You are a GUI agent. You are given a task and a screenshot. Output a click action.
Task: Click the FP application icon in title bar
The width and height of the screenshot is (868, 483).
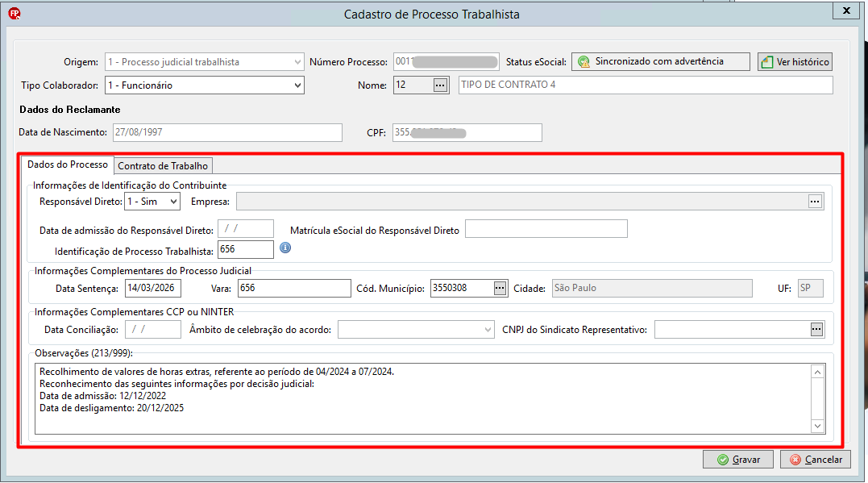tap(15, 14)
